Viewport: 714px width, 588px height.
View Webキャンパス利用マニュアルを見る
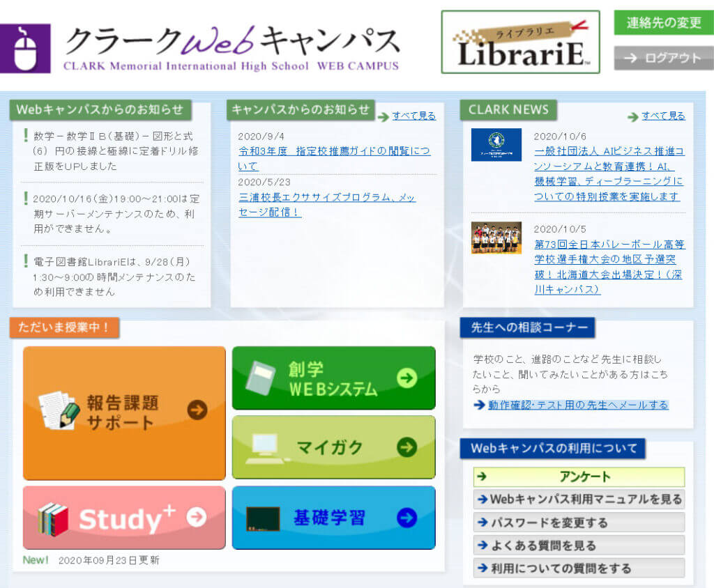pos(579,500)
